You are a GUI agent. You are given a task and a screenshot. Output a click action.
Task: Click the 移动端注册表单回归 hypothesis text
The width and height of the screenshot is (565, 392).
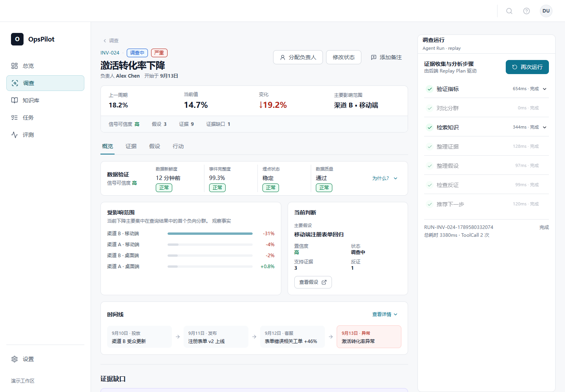click(319, 234)
